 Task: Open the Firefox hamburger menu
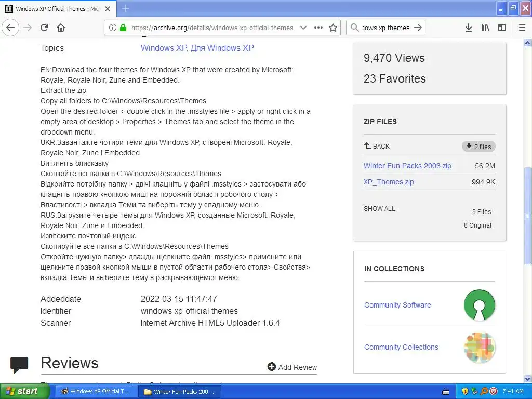coord(522,28)
